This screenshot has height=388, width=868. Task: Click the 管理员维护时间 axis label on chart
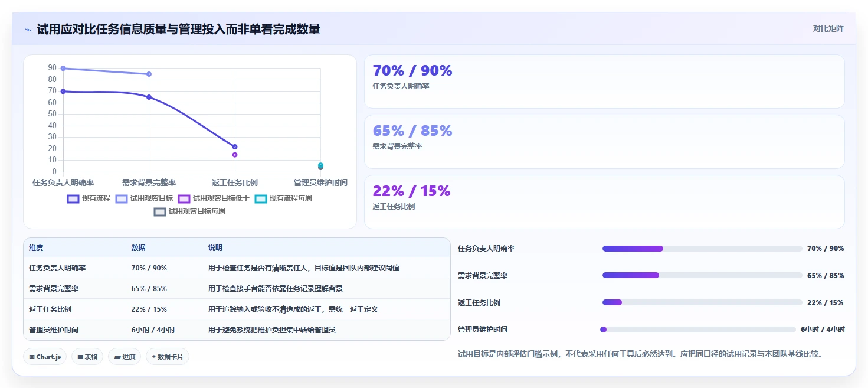point(320,182)
